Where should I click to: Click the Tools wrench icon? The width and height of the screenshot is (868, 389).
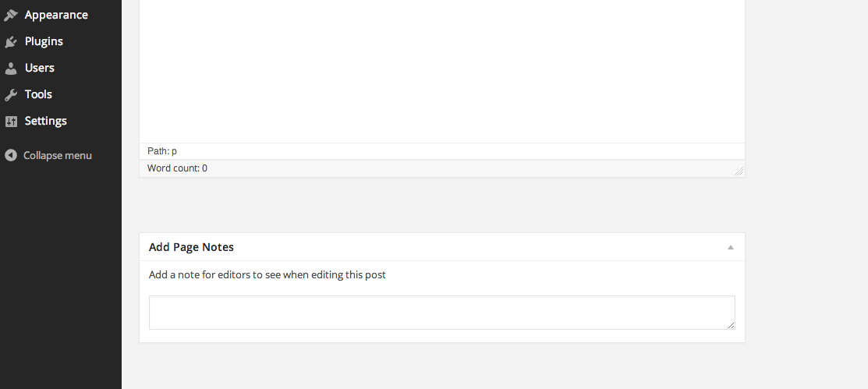point(10,94)
